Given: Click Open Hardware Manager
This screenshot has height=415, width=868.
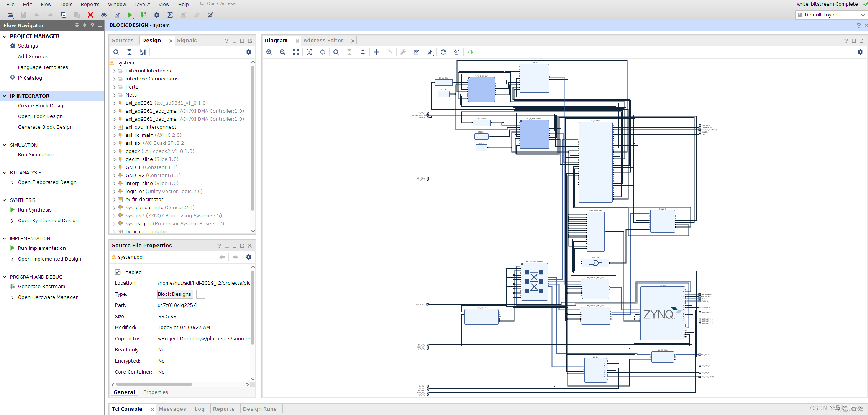Looking at the screenshot, I should click(48, 297).
